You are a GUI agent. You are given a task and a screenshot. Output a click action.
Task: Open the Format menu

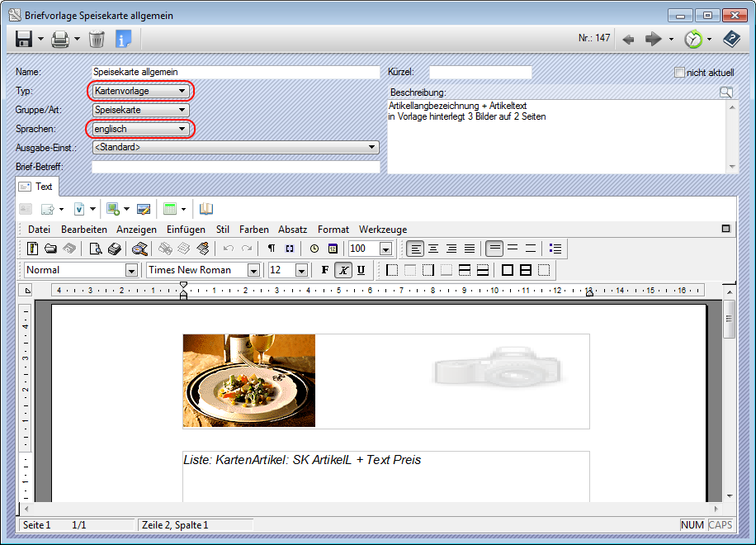pos(333,229)
